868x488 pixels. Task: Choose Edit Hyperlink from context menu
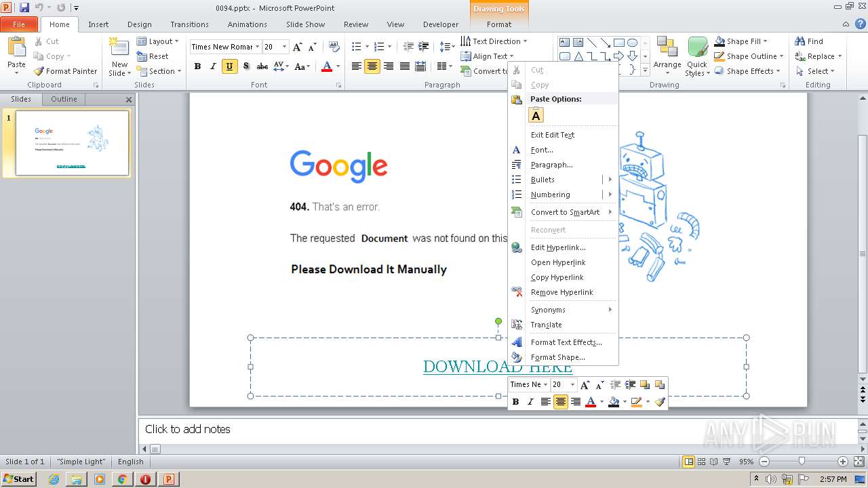point(558,247)
